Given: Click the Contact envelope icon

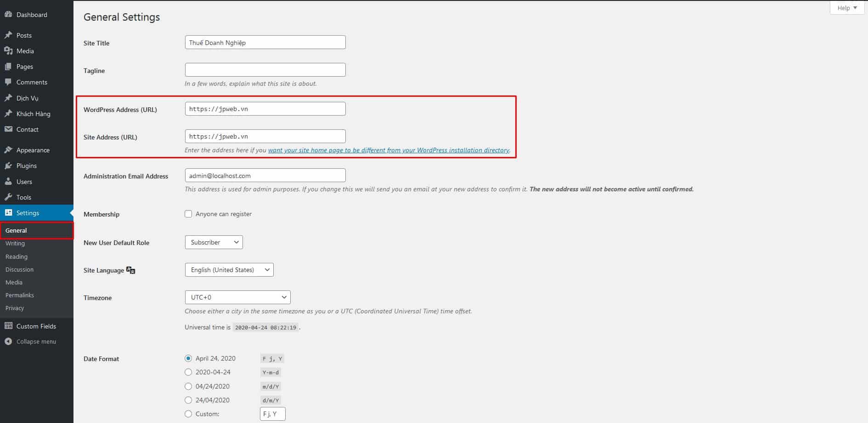Looking at the screenshot, I should (9, 129).
